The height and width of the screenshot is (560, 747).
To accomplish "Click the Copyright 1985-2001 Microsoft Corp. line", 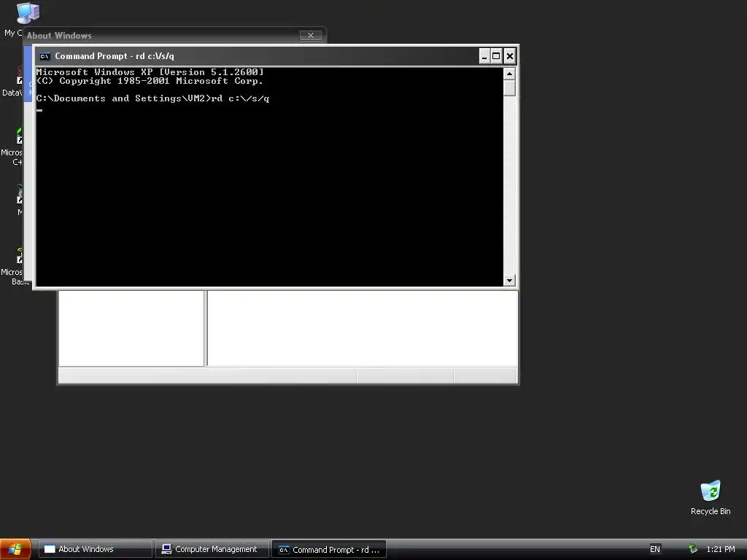I will pos(150,81).
